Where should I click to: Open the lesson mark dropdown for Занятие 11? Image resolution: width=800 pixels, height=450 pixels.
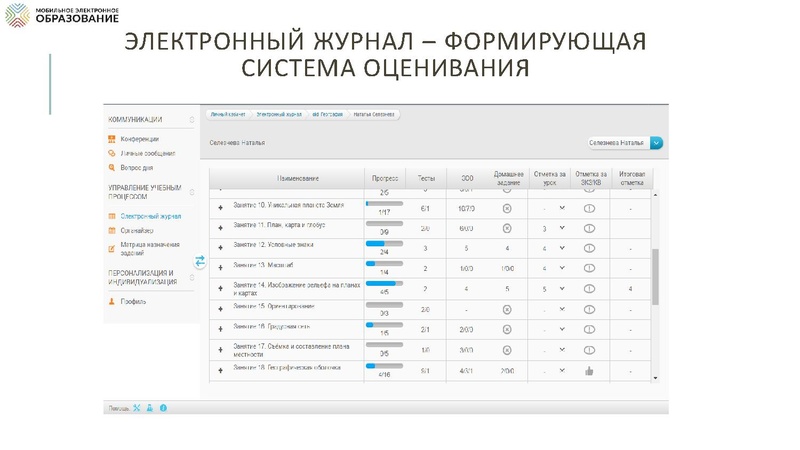coord(562,228)
